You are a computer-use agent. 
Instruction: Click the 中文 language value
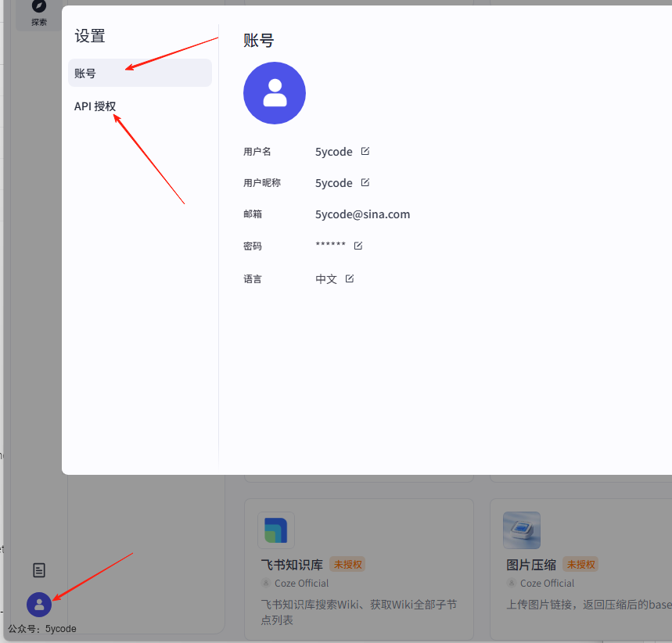pos(326,279)
